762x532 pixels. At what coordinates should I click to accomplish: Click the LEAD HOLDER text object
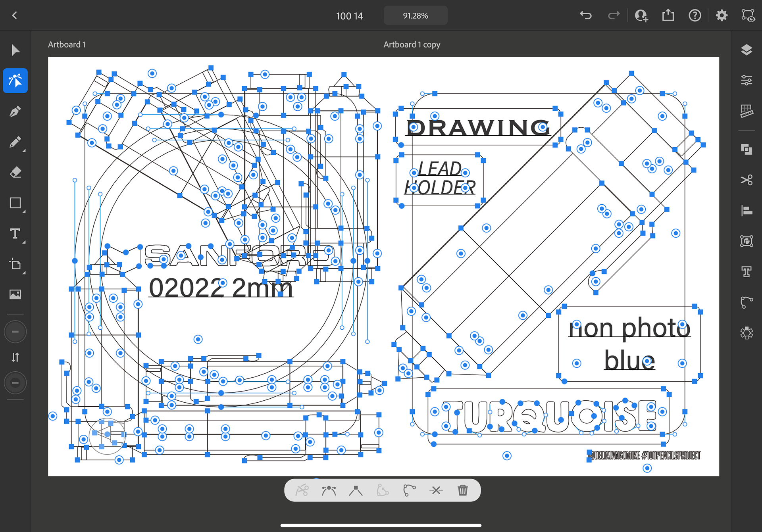pos(440,178)
